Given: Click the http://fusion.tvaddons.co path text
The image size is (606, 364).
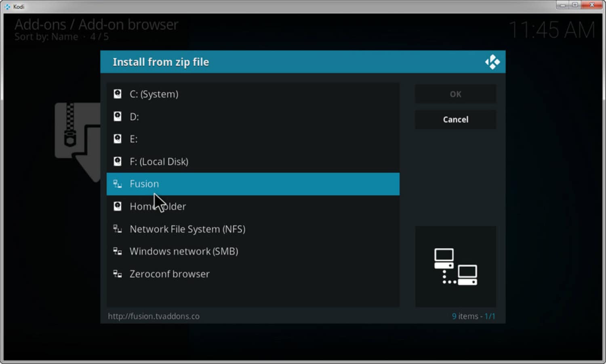Looking at the screenshot, I should (154, 316).
